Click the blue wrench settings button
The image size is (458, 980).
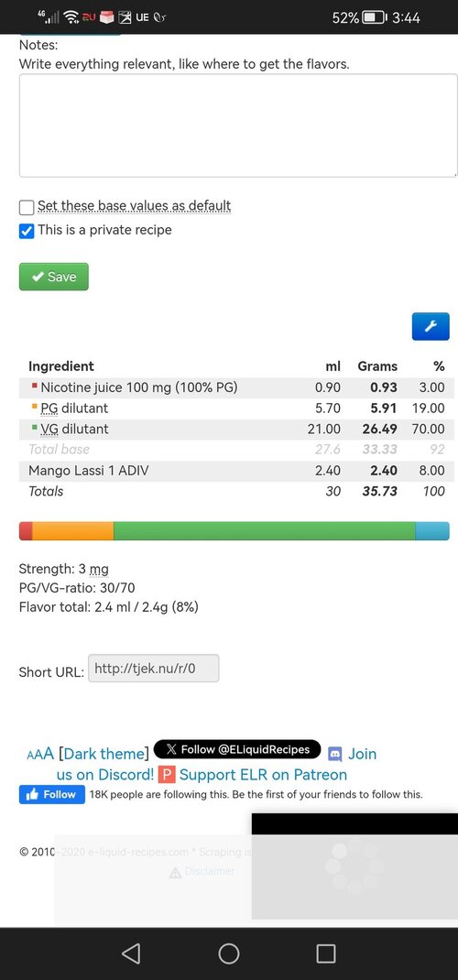431,326
